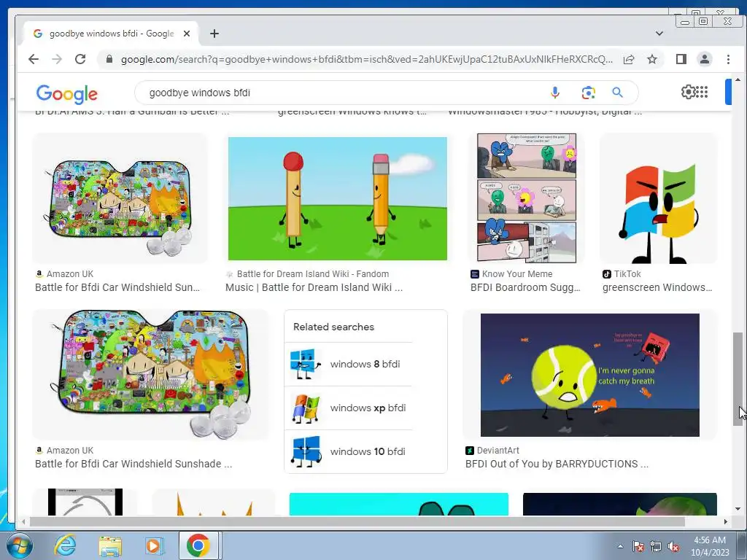Open Google quick settings gear
747x560 pixels.
(689, 91)
